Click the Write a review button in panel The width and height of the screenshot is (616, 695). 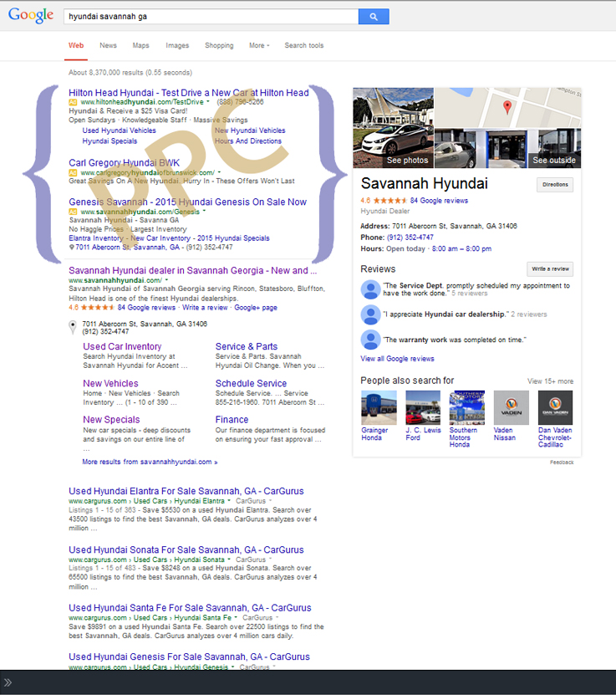[550, 268]
